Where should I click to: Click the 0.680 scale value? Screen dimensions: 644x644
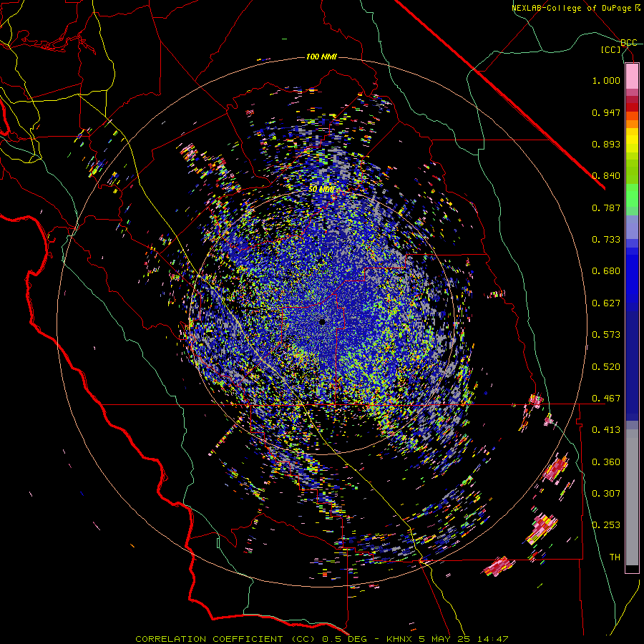[x=606, y=271]
